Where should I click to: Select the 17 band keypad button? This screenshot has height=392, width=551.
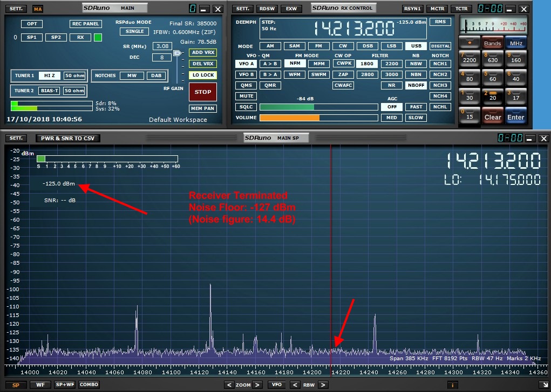click(x=516, y=97)
